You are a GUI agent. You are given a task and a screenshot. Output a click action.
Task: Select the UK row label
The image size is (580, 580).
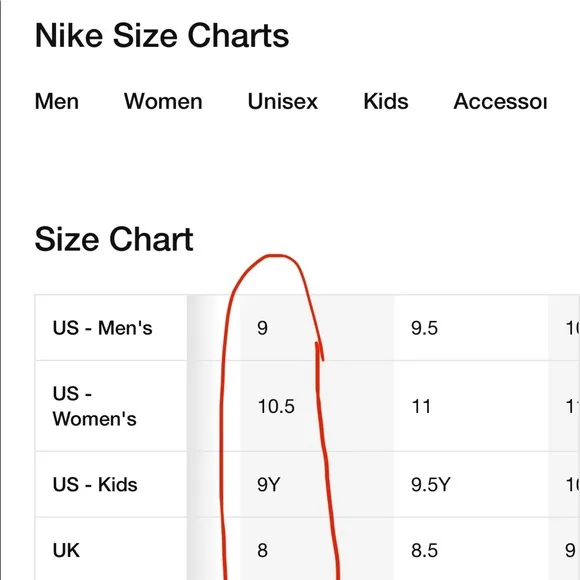click(66, 550)
